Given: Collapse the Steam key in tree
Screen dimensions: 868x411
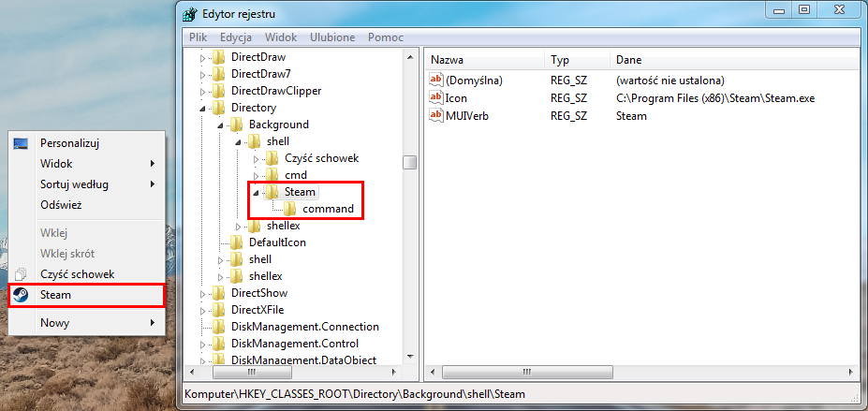Looking at the screenshot, I should pos(256,193).
